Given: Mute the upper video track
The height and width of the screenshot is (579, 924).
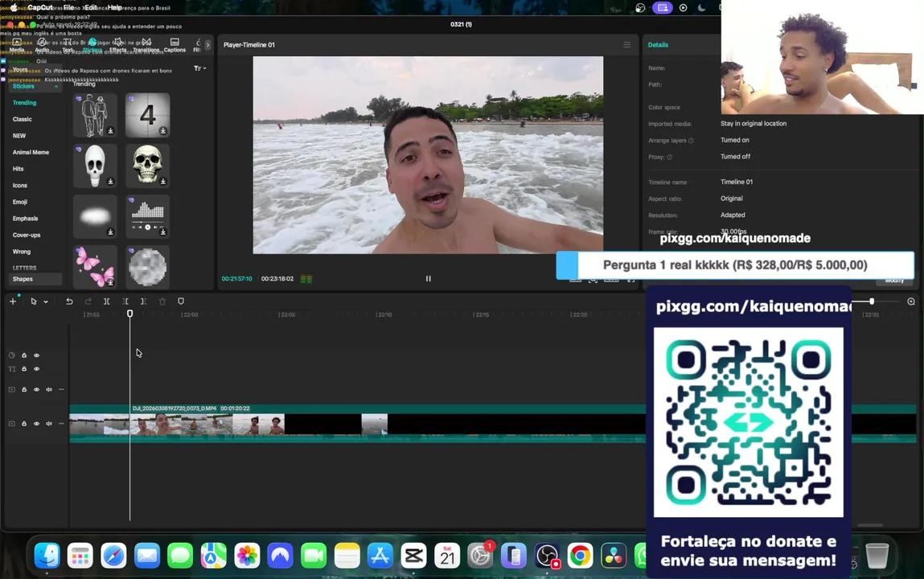Looking at the screenshot, I should (49, 389).
